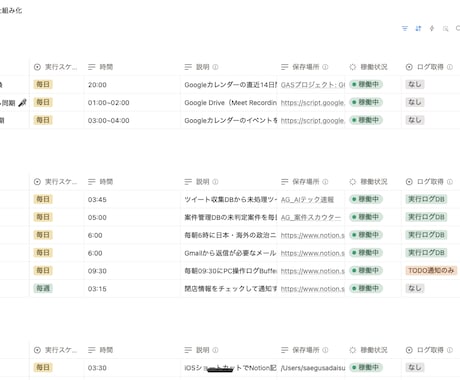Open the notion.s link in the 09:30 row

313,271
